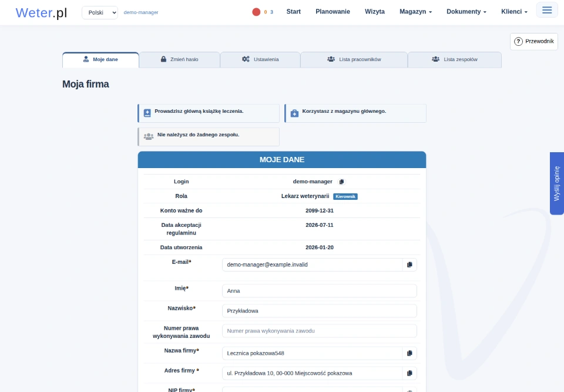
Task: Copy the login demo-manager value
Action: [342, 182]
